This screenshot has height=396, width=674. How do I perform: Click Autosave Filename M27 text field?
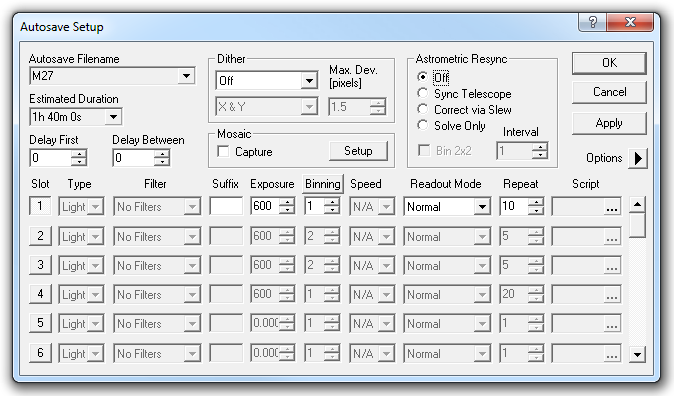pyautogui.click(x=104, y=76)
